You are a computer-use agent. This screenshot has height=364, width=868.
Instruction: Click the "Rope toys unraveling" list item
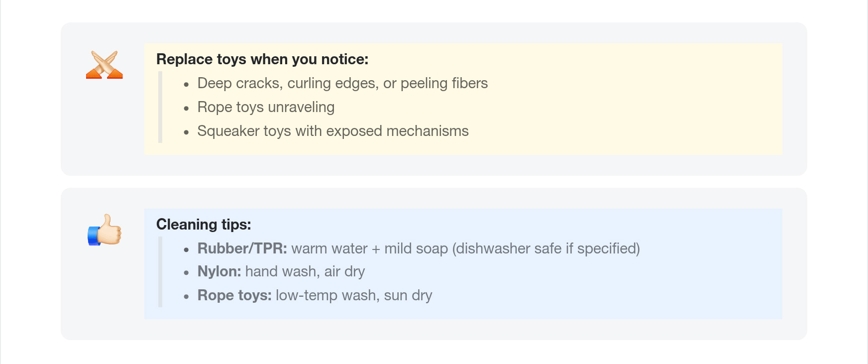coord(266,107)
